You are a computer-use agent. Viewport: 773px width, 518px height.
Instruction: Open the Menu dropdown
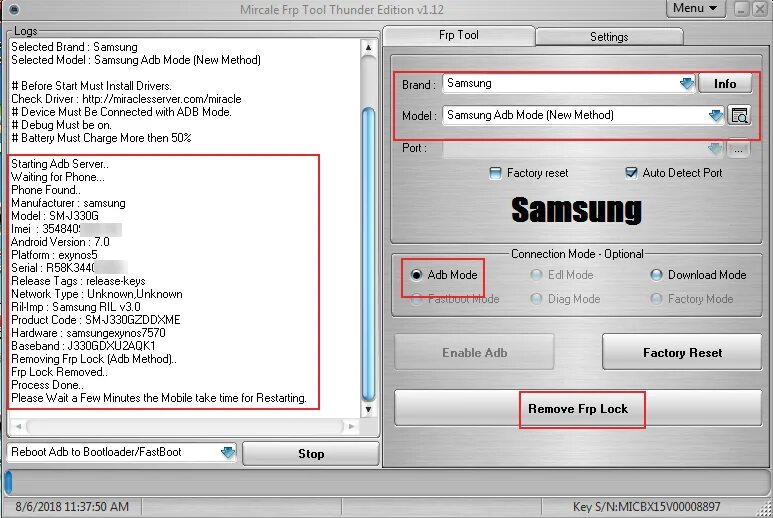696,8
